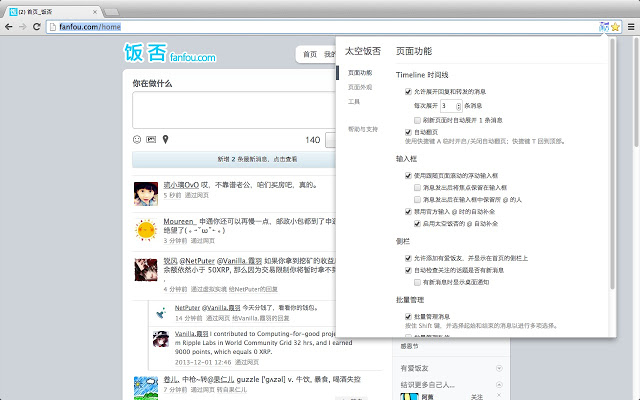Open Vanilla.霞羽's avatar in reply thread
The image size is (640, 400).
pyautogui.click(x=161, y=339)
